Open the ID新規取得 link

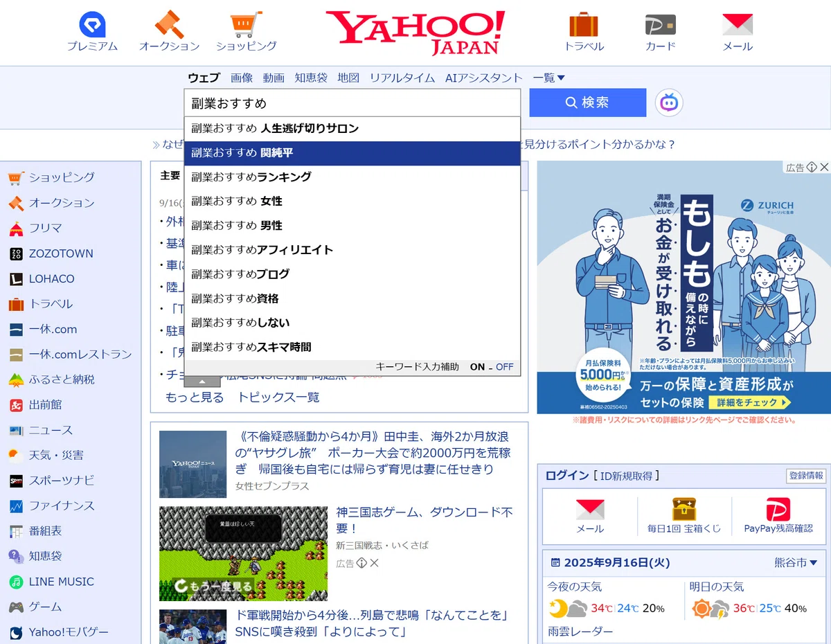pos(627,476)
